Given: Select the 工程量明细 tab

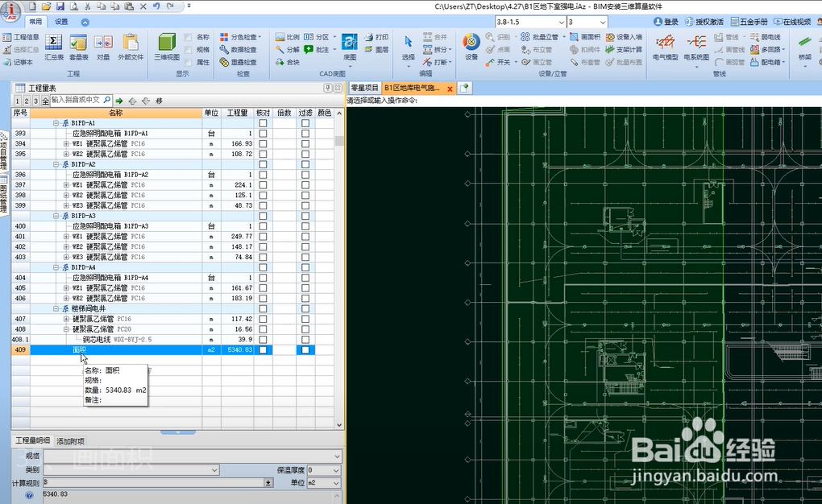Looking at the screenshot, I should pyautogui.click(x=32, y=440).
